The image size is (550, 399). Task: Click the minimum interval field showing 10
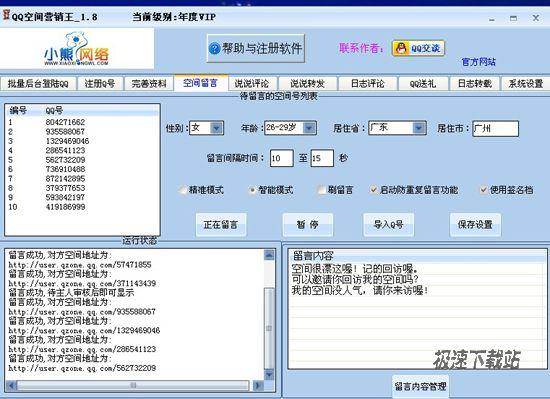coord(281,158)
